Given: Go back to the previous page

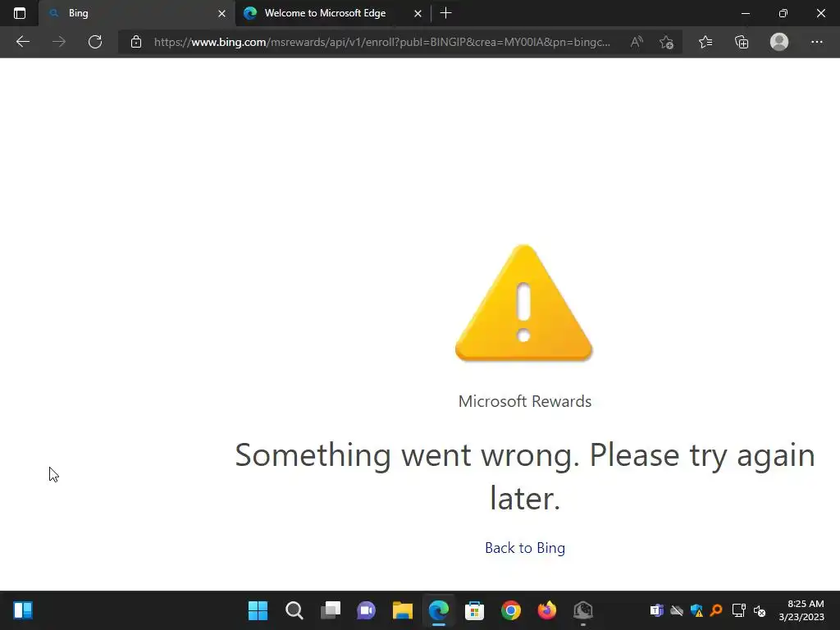Looking at the screenshot, I should [23, 42].
